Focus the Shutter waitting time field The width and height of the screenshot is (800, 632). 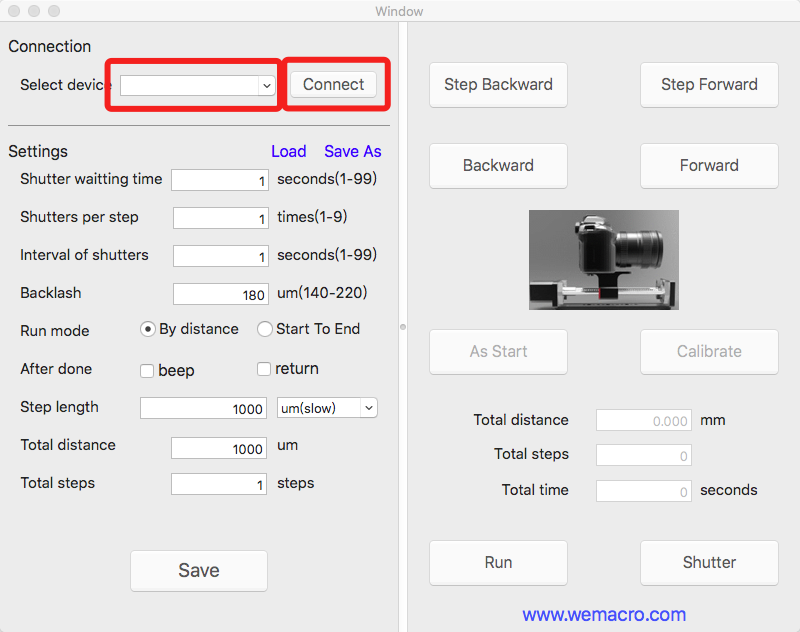[220, 180]
